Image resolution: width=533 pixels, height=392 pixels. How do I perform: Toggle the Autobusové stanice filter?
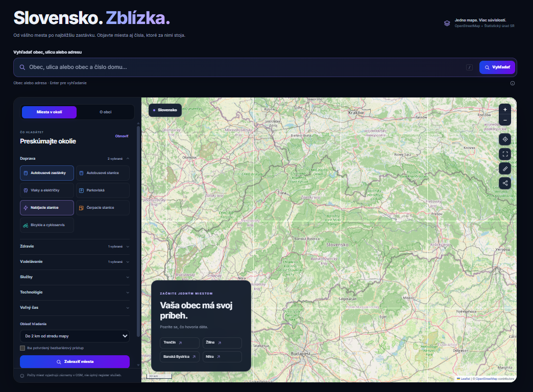(103, 173)
